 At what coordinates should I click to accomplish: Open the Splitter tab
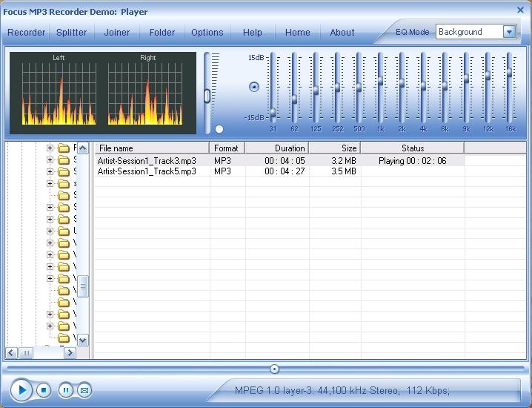72,33
